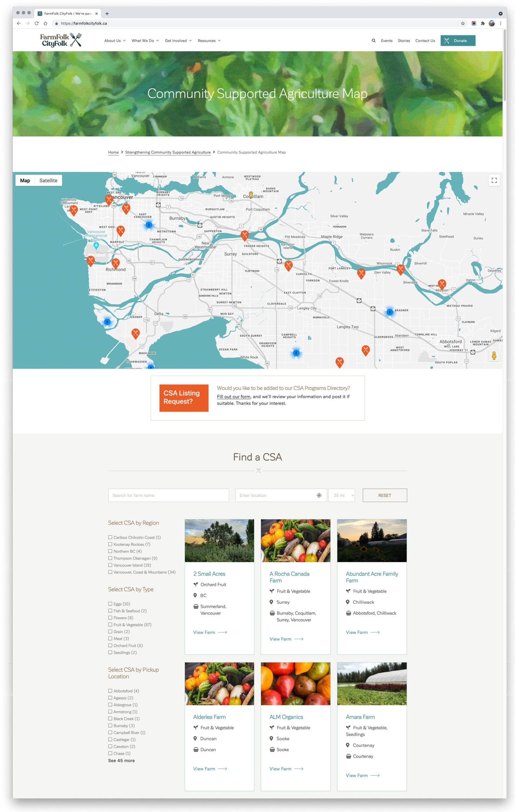Click the Fill out our form link
515x812 pixels.
point(234,396)
